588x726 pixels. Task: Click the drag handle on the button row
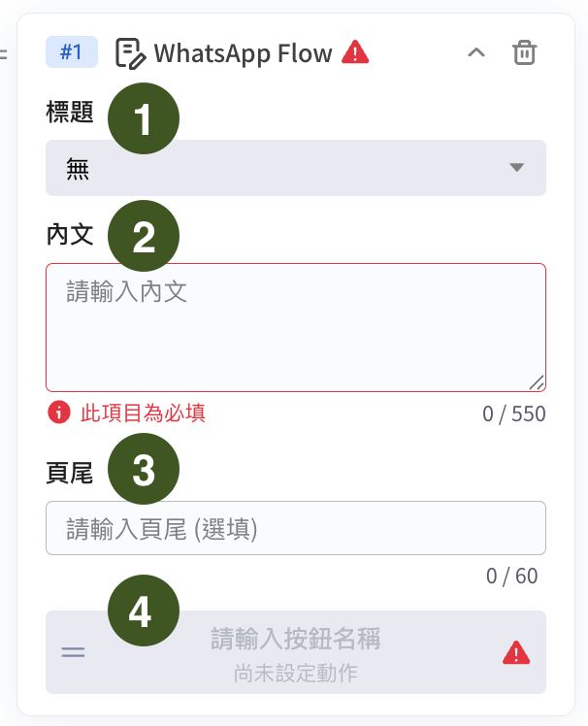click(x=73, y=651)
